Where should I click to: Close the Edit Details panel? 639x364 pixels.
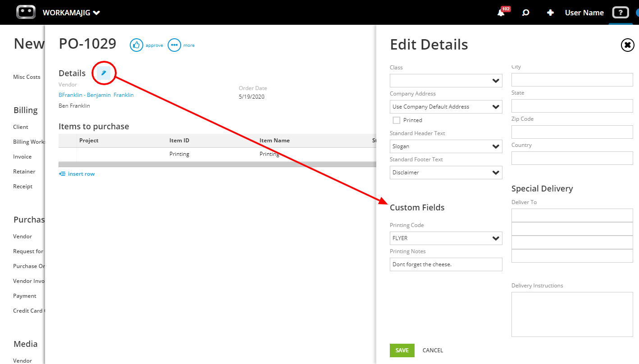pos(627,45)
